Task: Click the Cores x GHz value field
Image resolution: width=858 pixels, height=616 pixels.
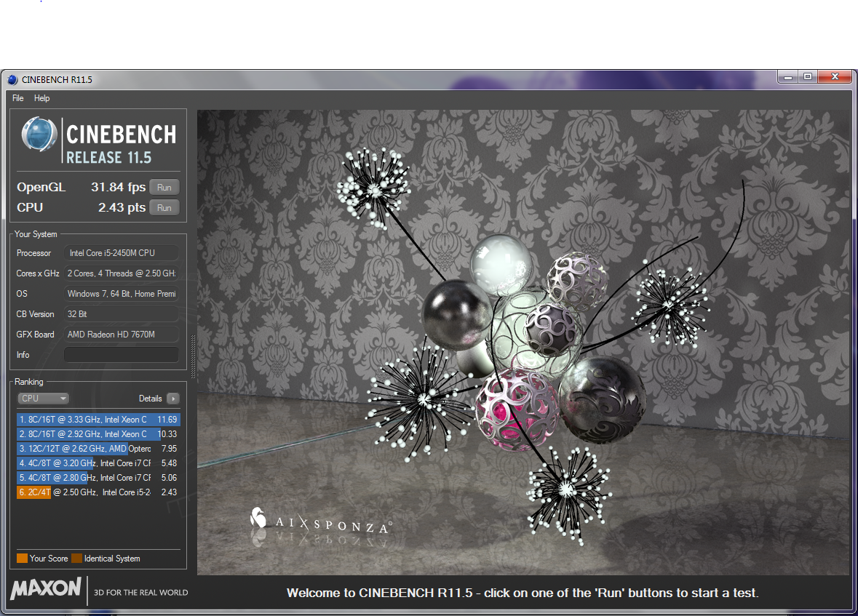Action: [122, 273]
